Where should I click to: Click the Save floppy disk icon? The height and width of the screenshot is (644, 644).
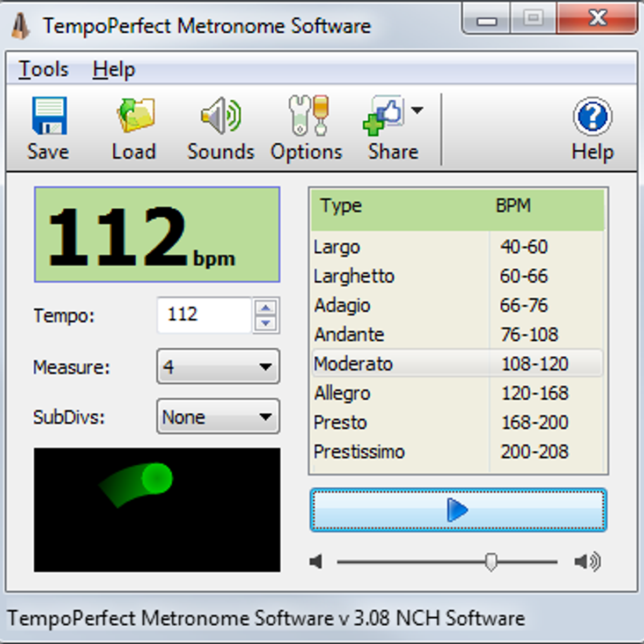click(x=49, y=115)
